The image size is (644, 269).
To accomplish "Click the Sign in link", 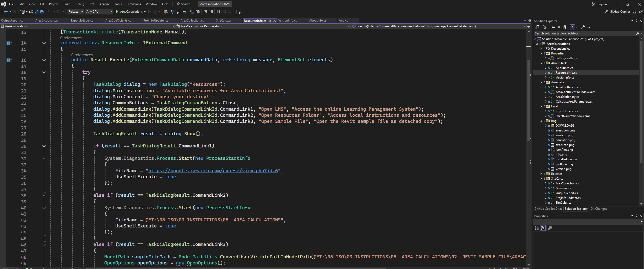I will (602, 4).
